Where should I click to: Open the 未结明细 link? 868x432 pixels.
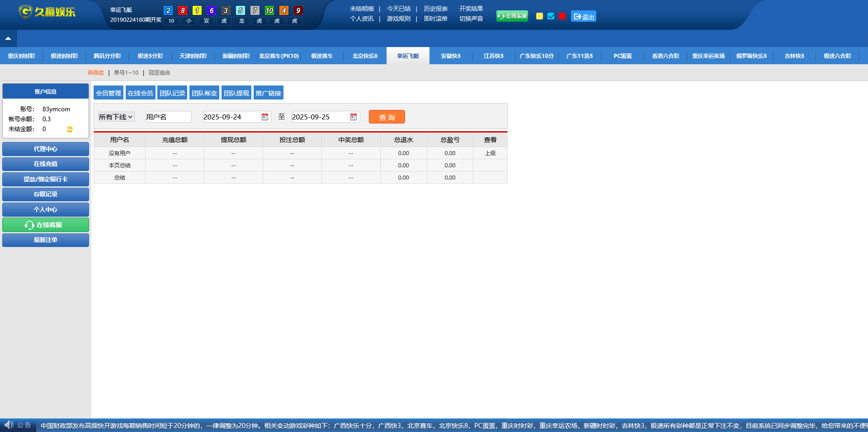click(x=362, y=9)
